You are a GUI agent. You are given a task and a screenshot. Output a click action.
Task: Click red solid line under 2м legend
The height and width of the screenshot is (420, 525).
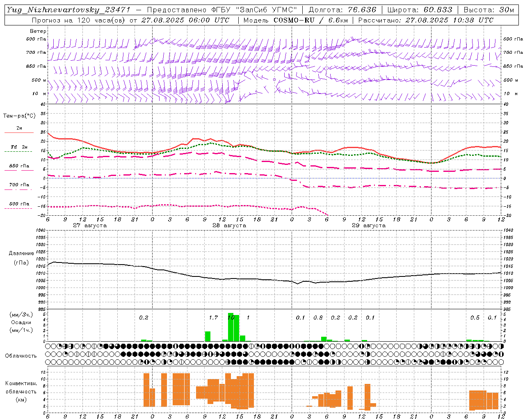tap(19, 132)
